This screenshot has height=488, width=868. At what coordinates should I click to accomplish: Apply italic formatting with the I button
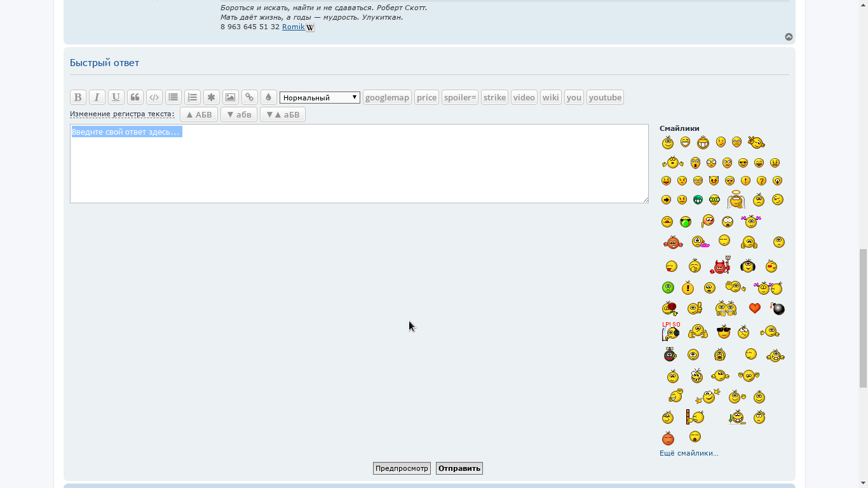97,97
